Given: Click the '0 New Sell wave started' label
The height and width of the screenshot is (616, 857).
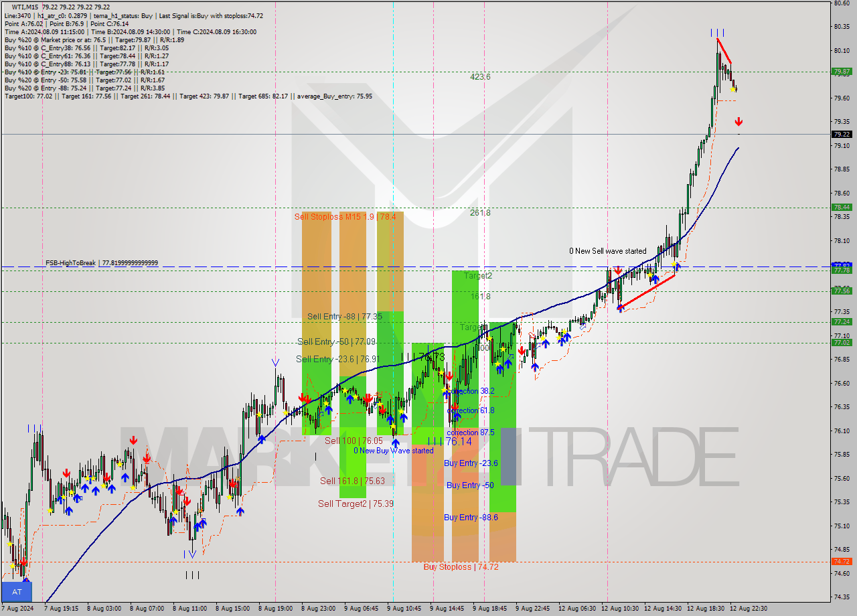Looking at the screenshot, I should pos(608,251).
